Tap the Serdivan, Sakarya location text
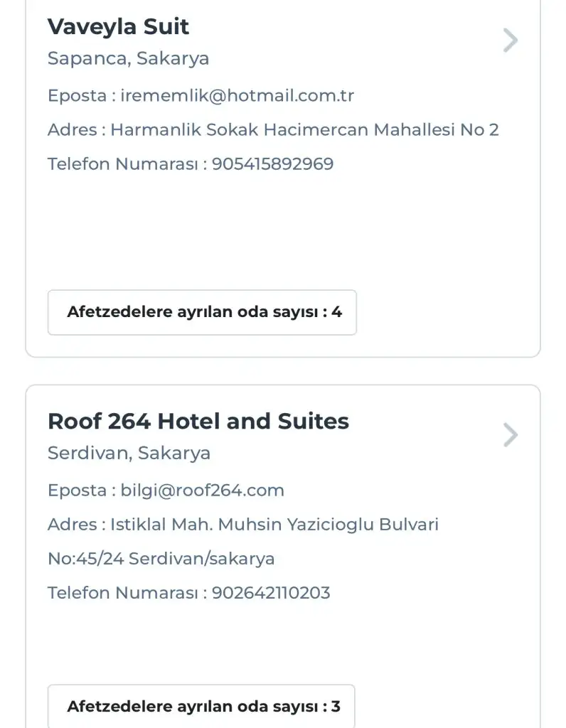Screen dimensions: 566x728 (129, 453)
